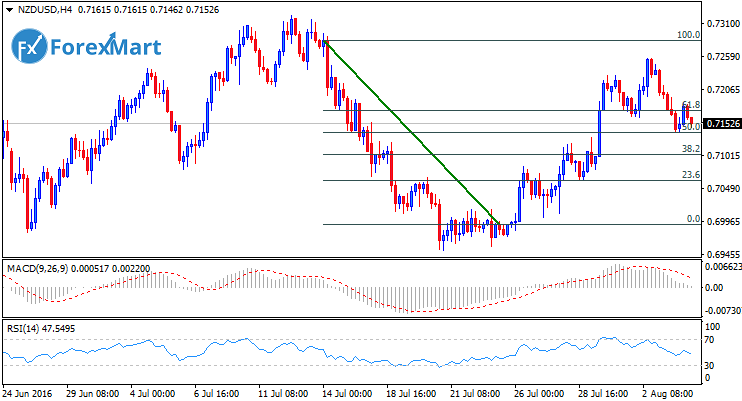Select the 23.6 Fibonacci retracement label
Viewport: 742px width, 401px height.
pyautogui.click(x=689, y=175)
